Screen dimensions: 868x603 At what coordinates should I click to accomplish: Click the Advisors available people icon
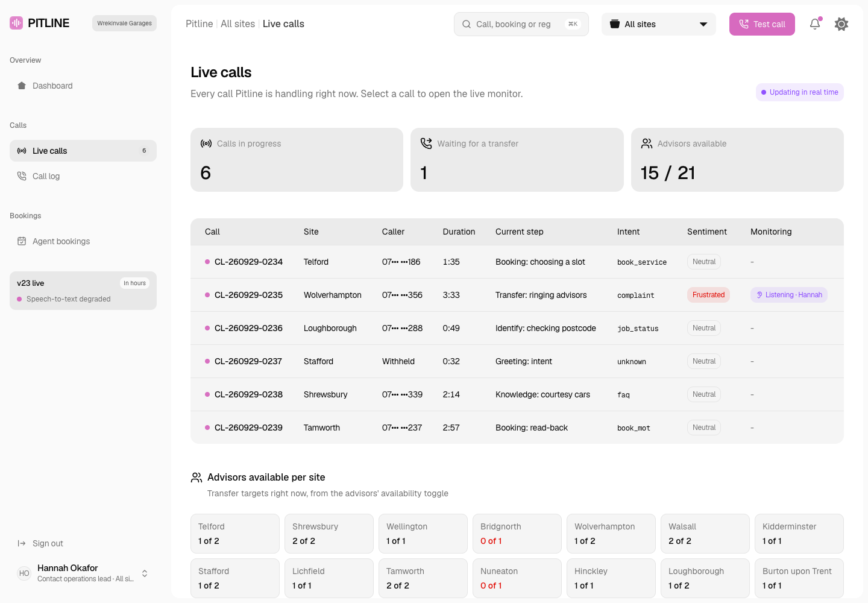click(x=647, y=144)
